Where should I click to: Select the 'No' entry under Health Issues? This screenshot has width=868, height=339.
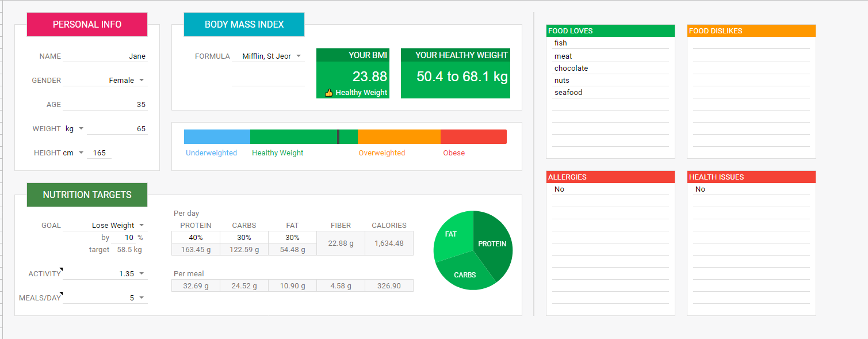point(751,189)
